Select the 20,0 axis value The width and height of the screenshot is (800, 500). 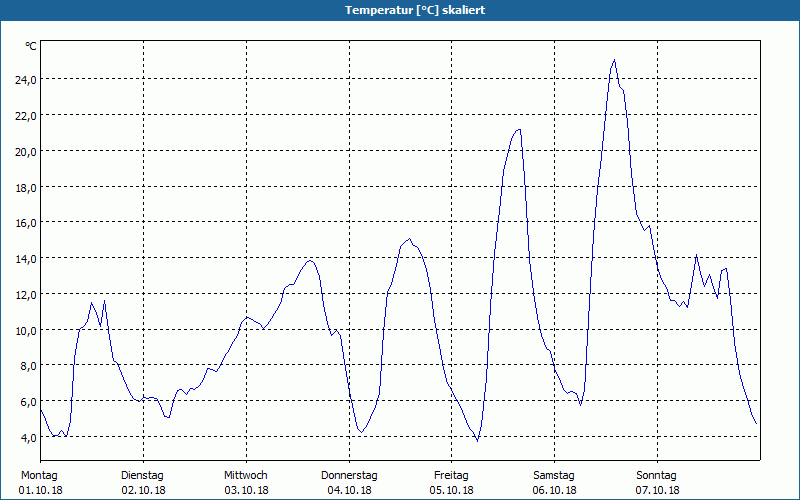pos(26,151)
